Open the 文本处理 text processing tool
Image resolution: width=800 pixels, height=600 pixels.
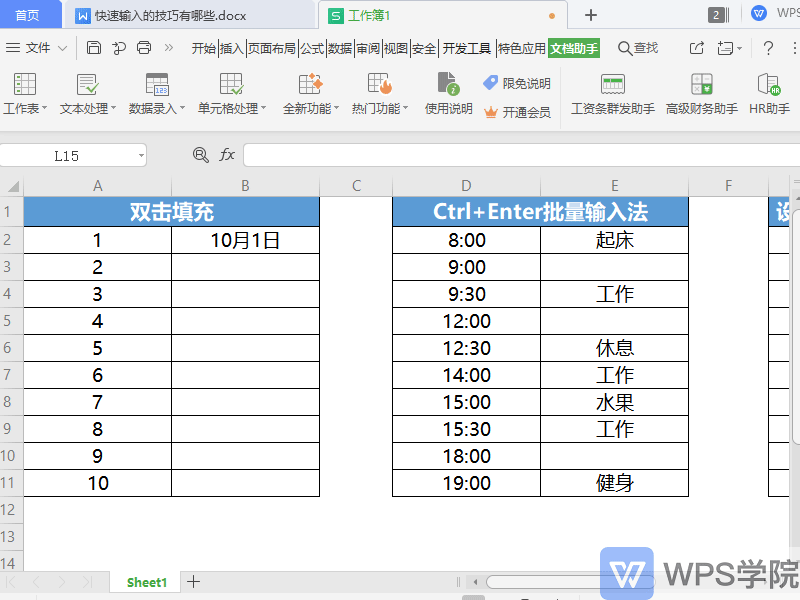point(87,84)
